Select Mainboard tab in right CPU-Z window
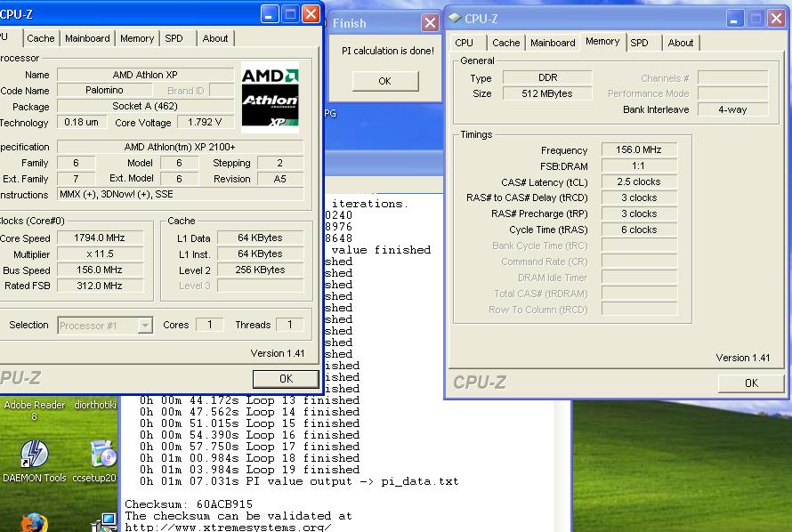This screenshot has width=792, height=532. (x=553, y=43)
